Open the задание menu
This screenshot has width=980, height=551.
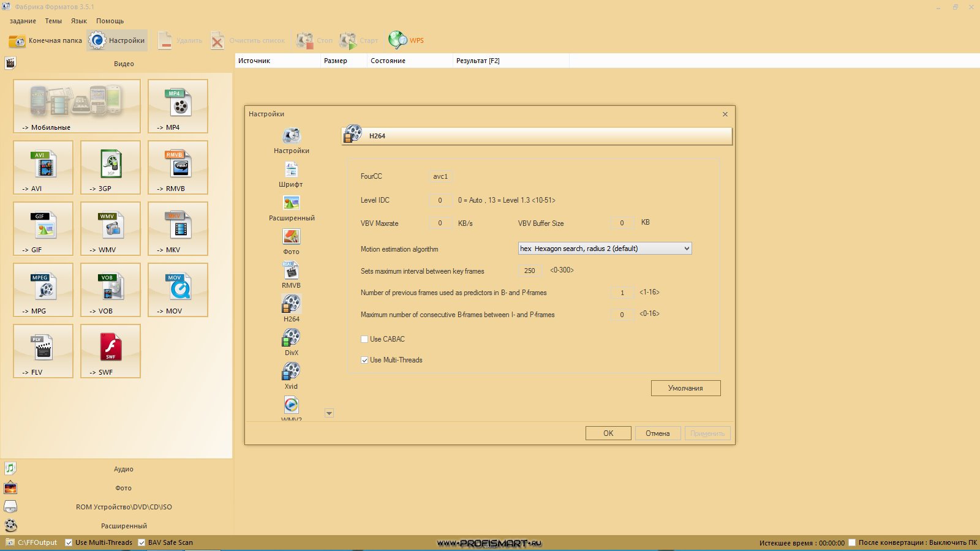(x=23, y=21)
